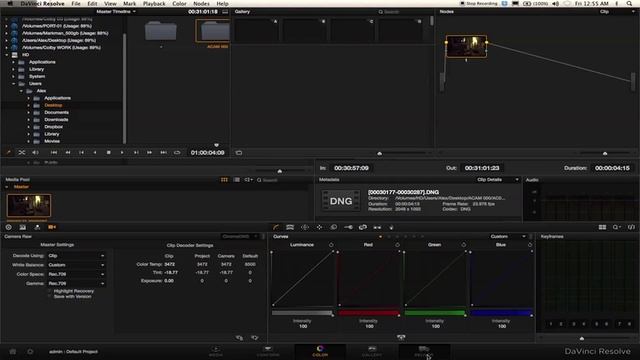The height and width of the screenshot is (360, 640).
Task: Click the color wheels palette icon
Action: [9, 227]
